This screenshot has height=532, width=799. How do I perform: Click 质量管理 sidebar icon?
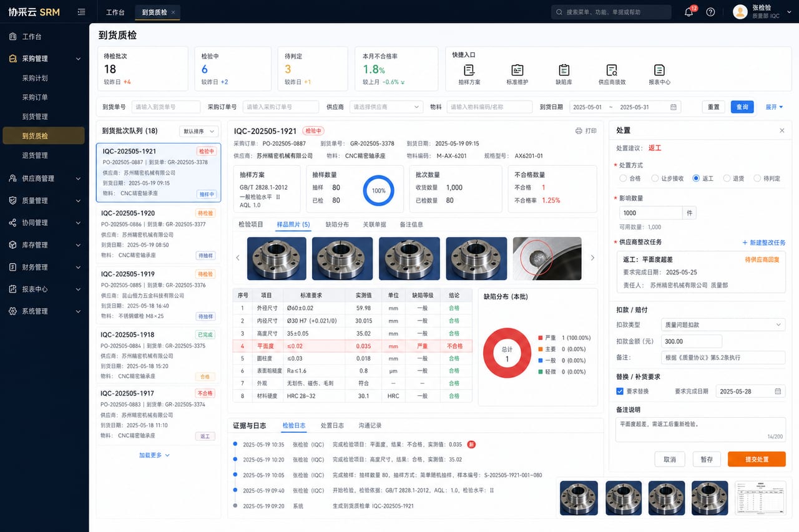pyautogui.click(x=13, y=200)
